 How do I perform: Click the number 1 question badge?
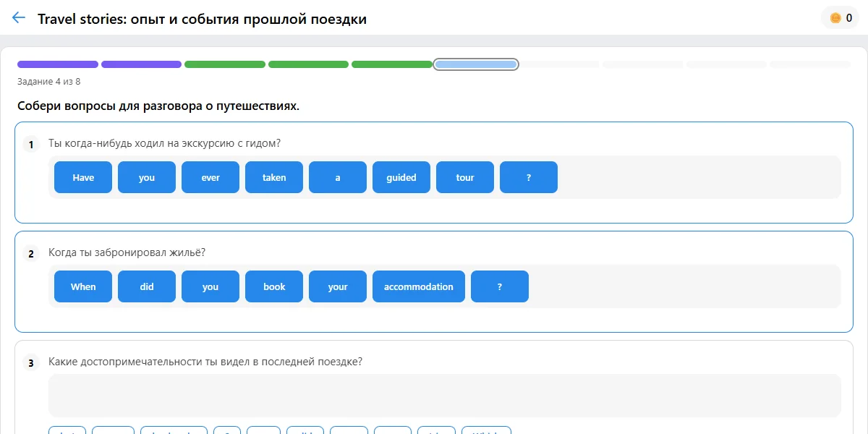click(30, 145)
